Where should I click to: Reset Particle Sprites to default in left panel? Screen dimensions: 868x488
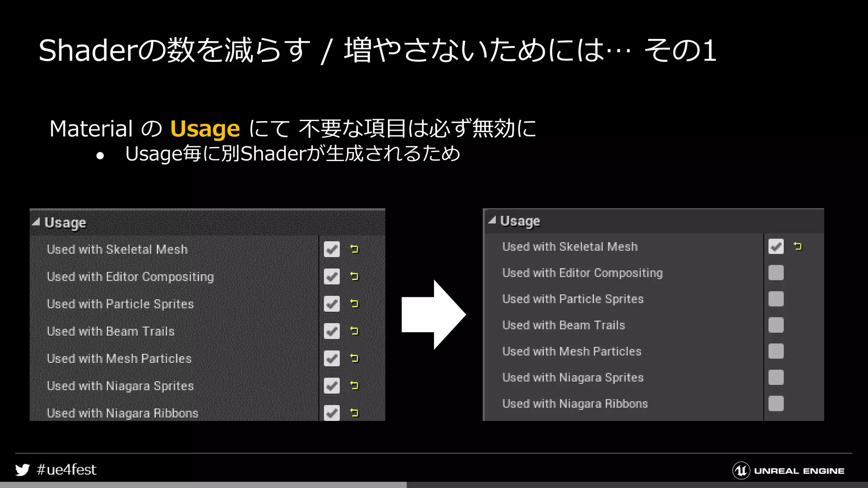point(355,304)
